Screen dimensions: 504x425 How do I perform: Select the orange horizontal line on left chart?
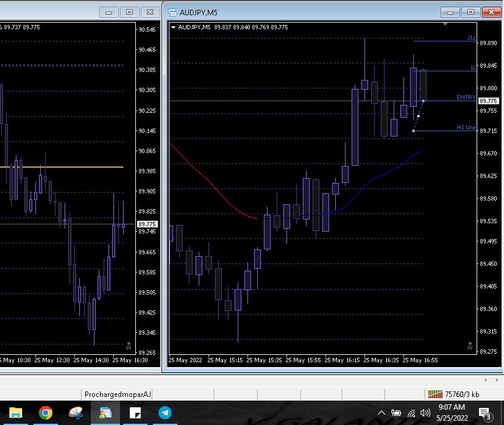(x=62, y=167)
